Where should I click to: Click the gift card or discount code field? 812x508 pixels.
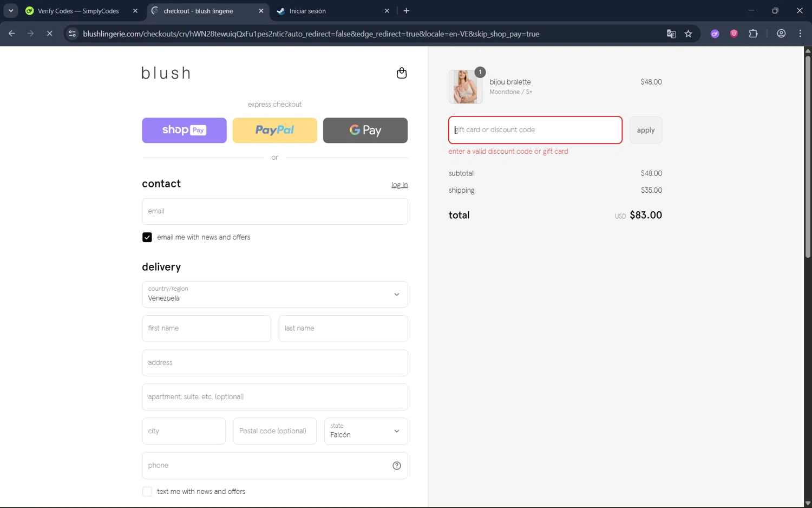click(535, 130)
